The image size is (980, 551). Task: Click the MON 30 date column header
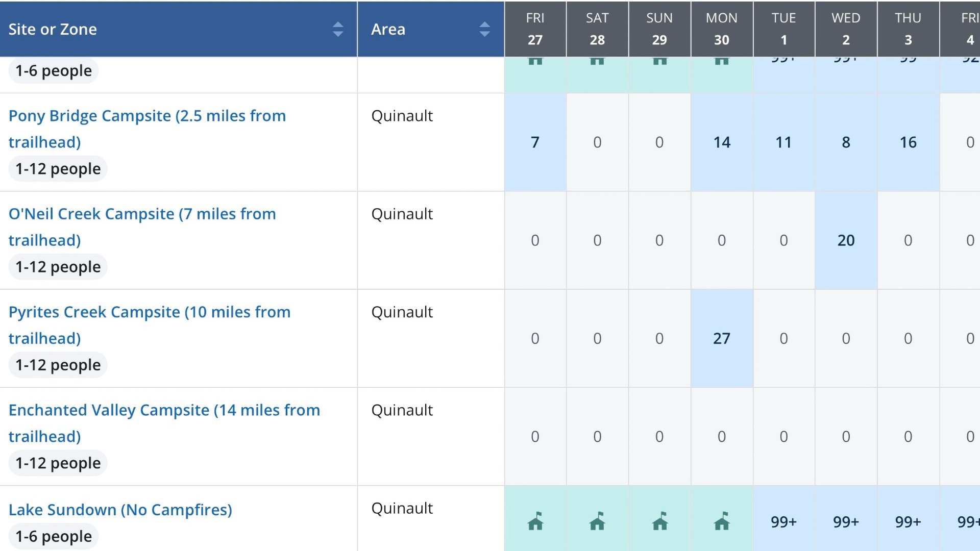[722, 29]
